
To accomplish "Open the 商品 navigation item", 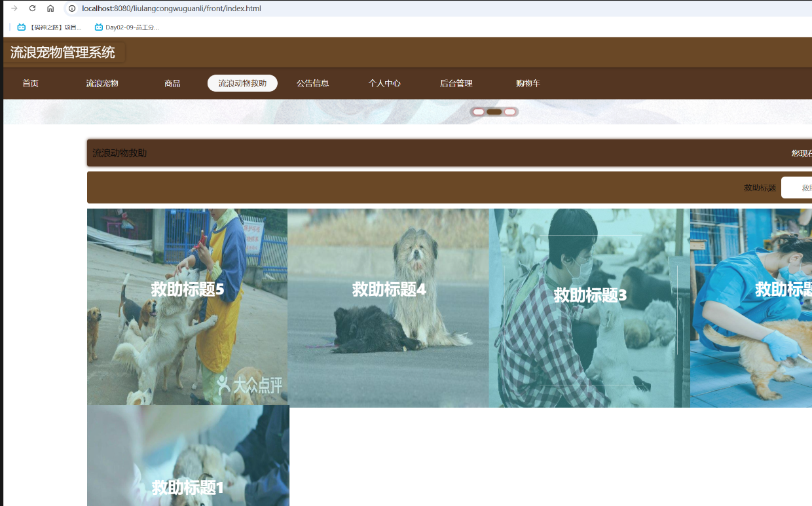I will click(172, 83).
